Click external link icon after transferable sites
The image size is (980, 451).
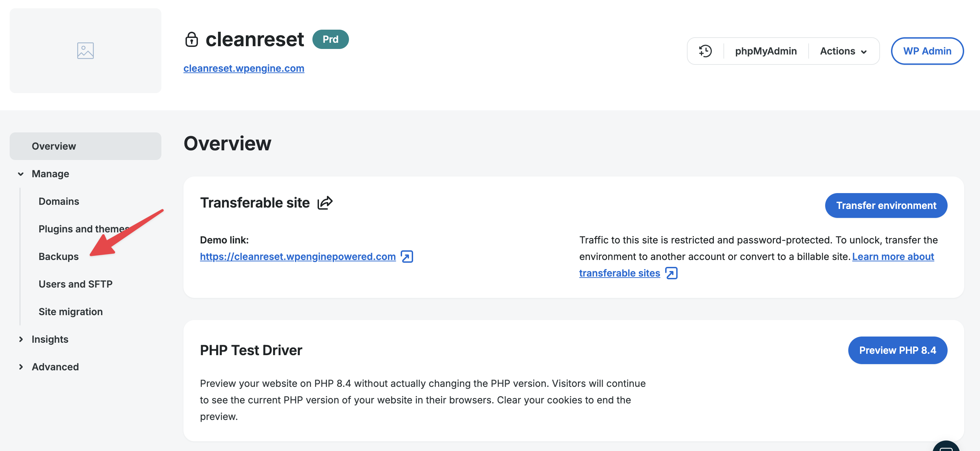[671, 273]
